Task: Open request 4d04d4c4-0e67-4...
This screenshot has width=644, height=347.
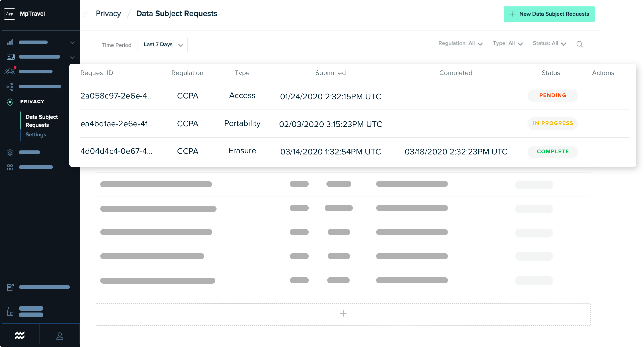Action: tap(116, 151)
